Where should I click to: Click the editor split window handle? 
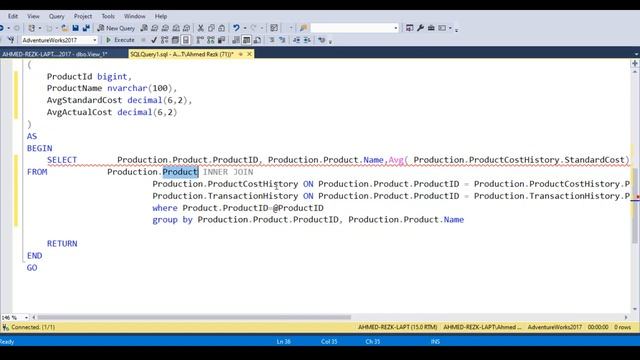tap(635, 64)
